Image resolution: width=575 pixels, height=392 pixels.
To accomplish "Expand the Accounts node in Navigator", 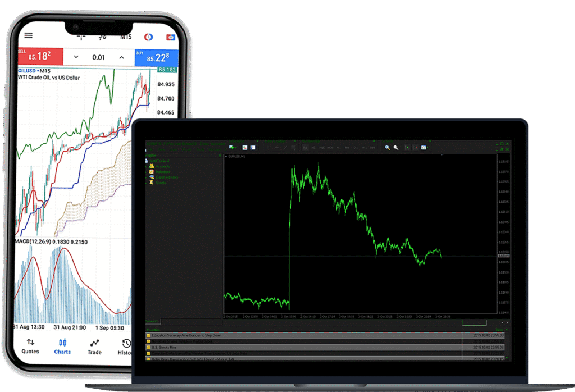I will pos(147,166).
